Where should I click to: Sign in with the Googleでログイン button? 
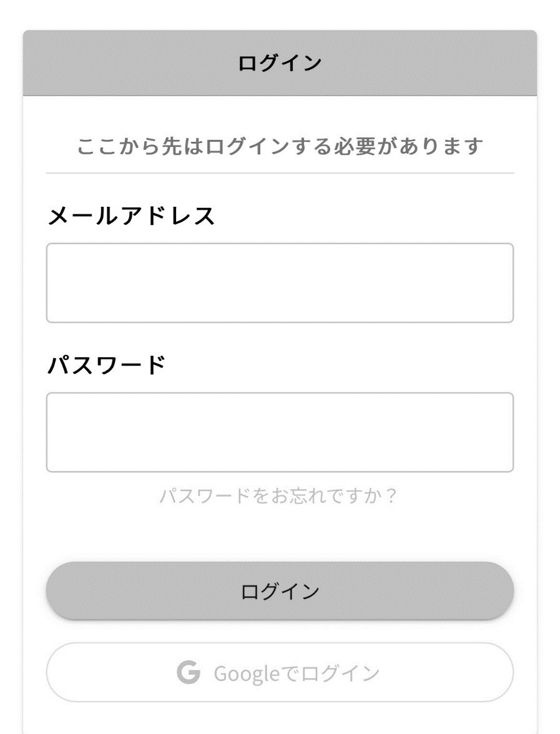pos(280,673)
